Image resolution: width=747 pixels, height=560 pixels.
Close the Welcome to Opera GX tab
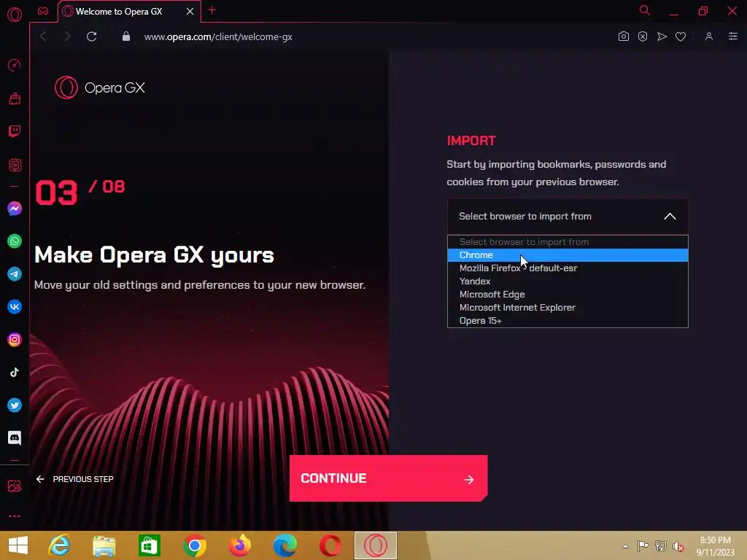click(x=190, y=11)
